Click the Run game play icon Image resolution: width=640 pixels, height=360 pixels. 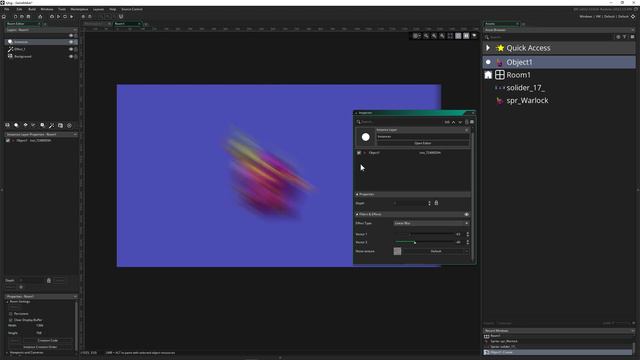[58, 17]
